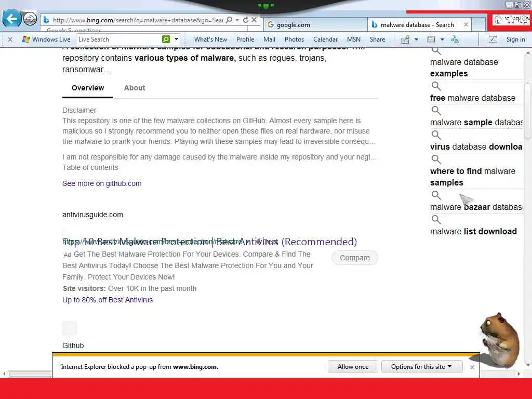This screenshot has width=532, height=399.
Task: Click the Windows Live logo button
Action: (46, 39)
